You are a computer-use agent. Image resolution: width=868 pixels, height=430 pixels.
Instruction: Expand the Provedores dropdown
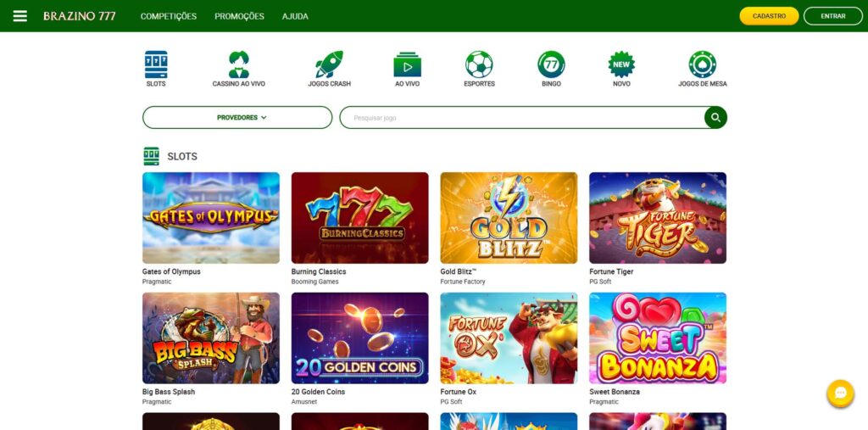[x=237, y=118]
